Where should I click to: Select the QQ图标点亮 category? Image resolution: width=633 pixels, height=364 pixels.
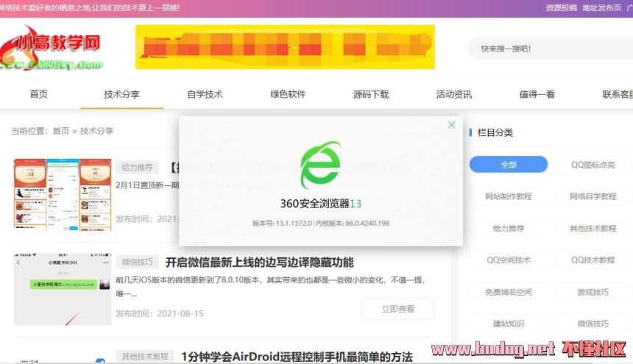(593, 165)
